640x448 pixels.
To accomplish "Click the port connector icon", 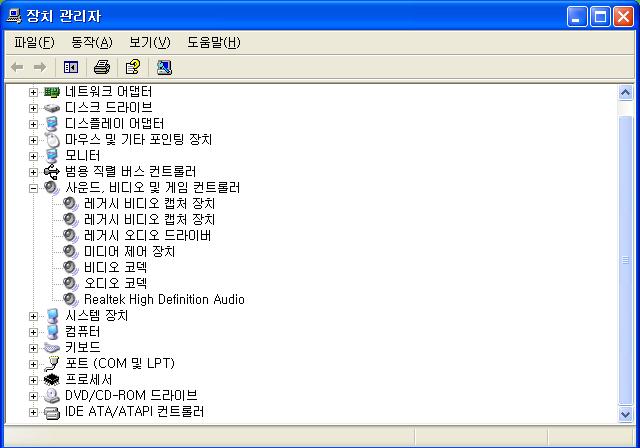I will [x=52, y=364].
